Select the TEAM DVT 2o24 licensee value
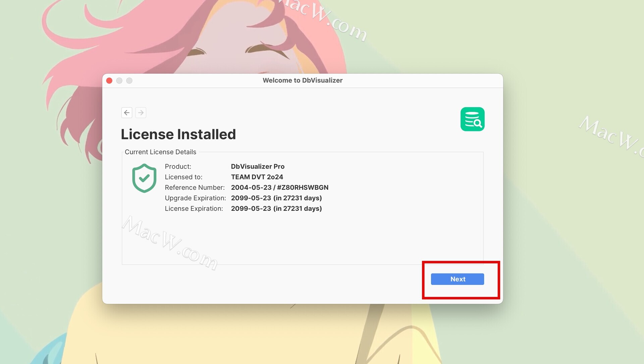Viewport: 644px width, 364px height. point(257,177)
